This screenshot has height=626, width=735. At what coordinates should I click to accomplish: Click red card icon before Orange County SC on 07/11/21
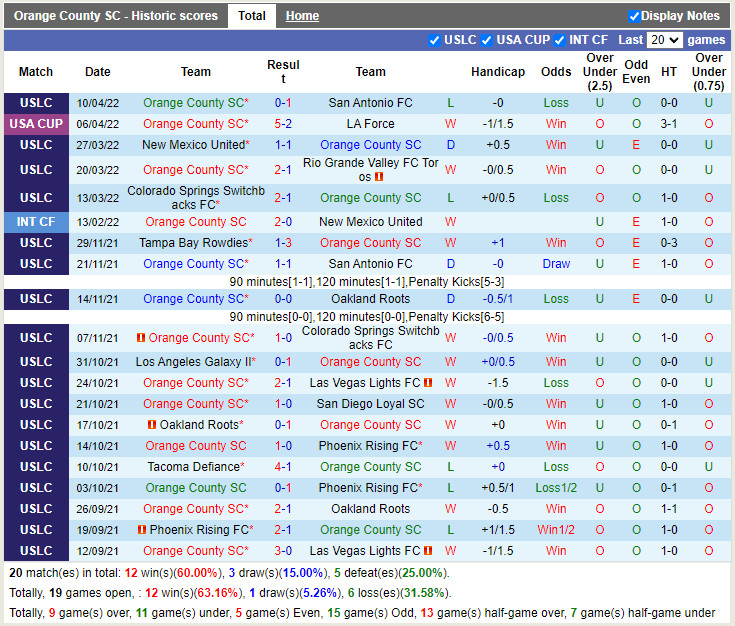click(141, 338)
